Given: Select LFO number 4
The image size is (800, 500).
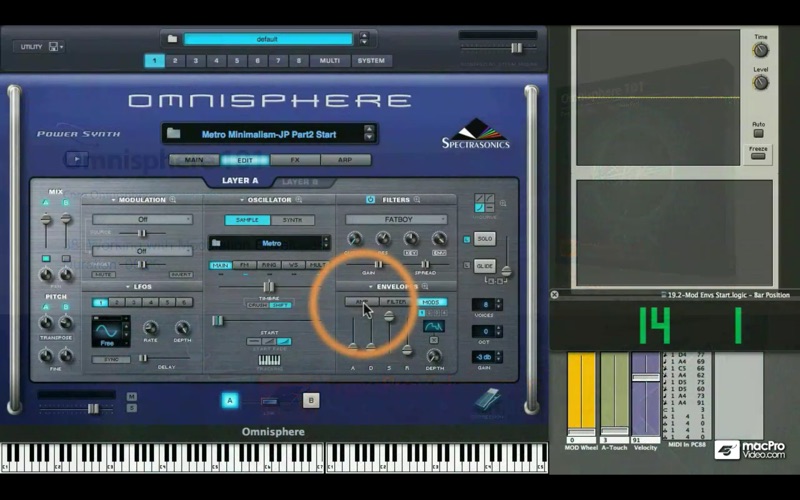Looking at the screenshot, I should (x=151, y=303).
